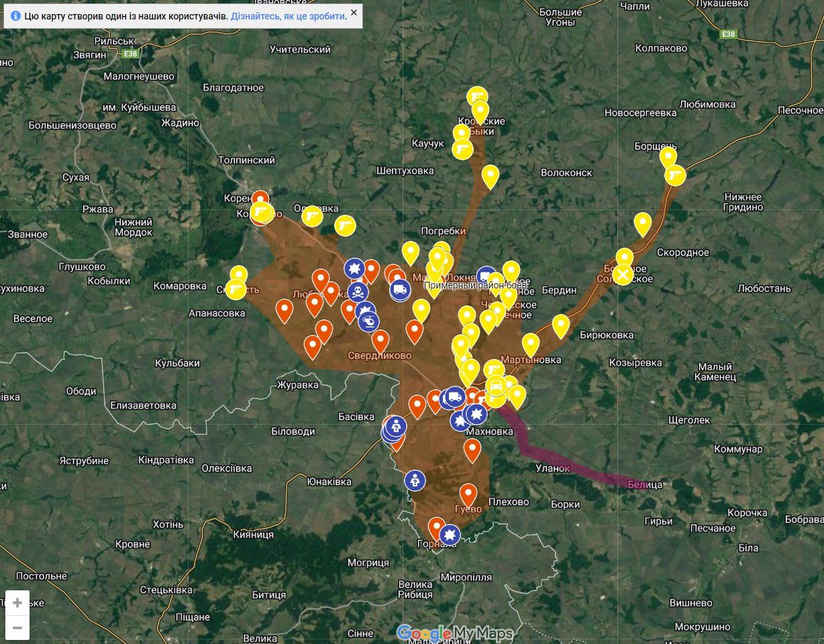Click the yellow pin left of Волоконск
The height and width of the screenshot is (644, 824).
491,174
